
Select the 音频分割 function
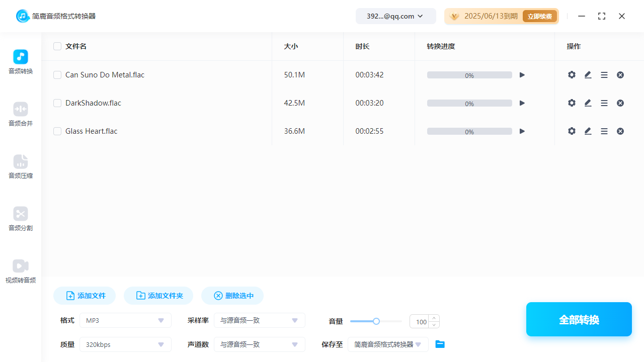point(20,219)
